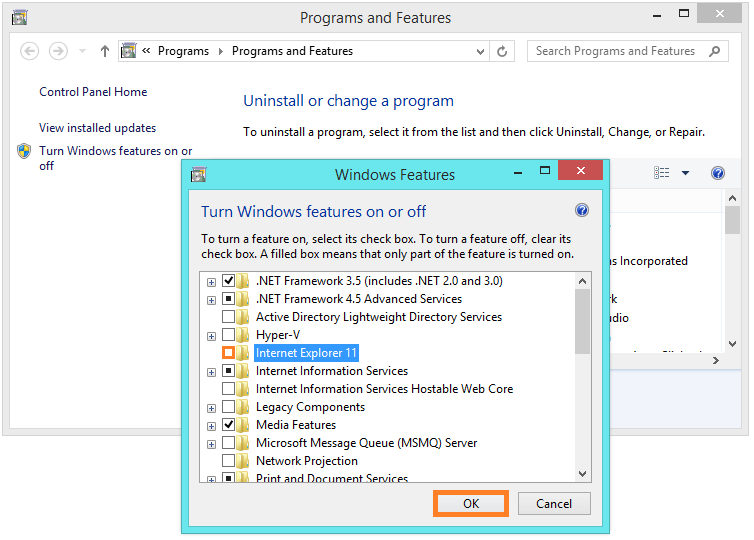Check IIS Hostable Web Core checkbox
Viewport: 754px width, 540px height.
click(x=228, y=389)
